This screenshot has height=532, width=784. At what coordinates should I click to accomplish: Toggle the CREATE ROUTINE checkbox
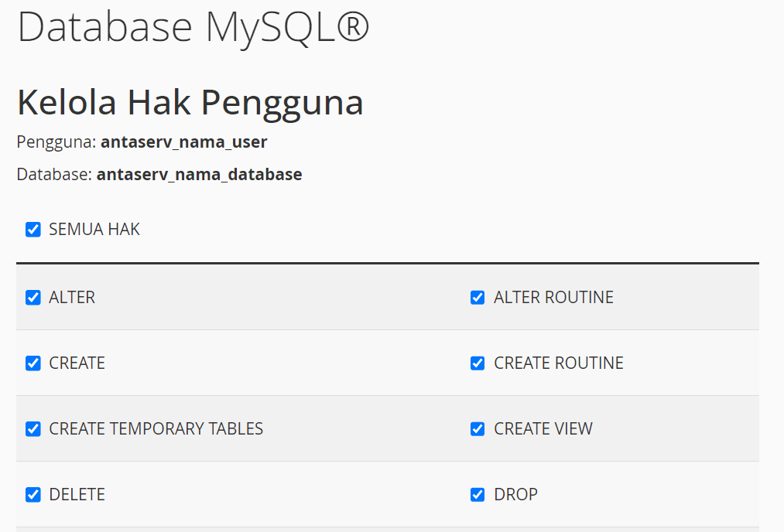[478, 363]
